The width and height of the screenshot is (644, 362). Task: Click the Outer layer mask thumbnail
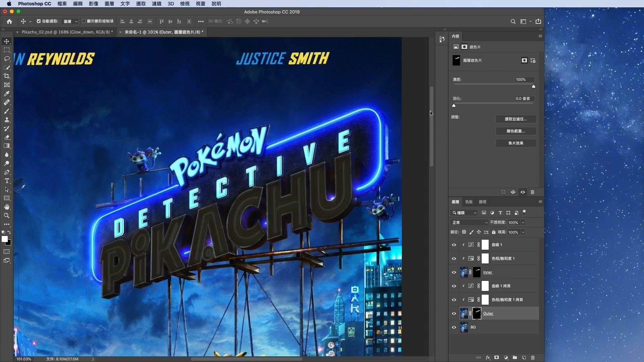(x=477, y=313)
